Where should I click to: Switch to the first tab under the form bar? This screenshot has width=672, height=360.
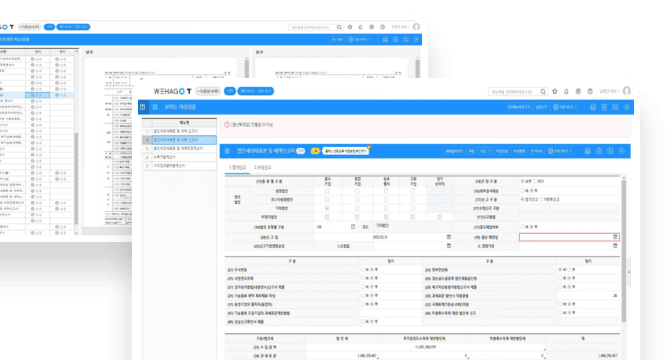click(237, 168)
